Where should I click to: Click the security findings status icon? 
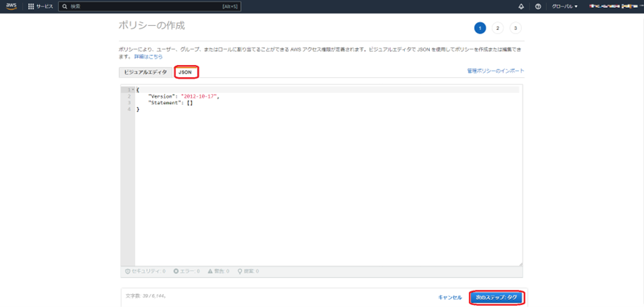click(128, 271)
